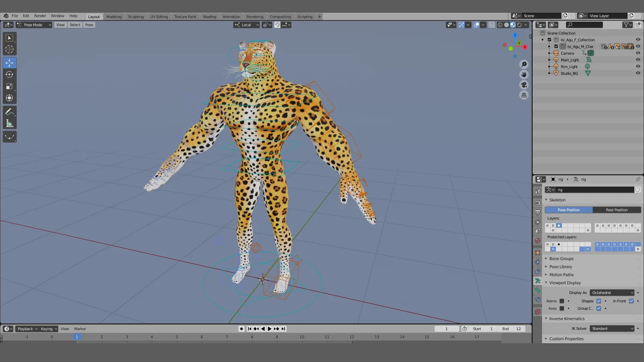
Task: Open the View Layer properties tab
Action: 538,222
